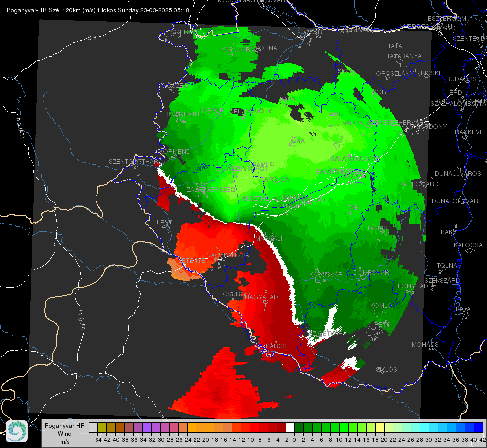Click the legend value 42
Image resolution: width=487 pixels, height=448 pixels.
(482, 440)
